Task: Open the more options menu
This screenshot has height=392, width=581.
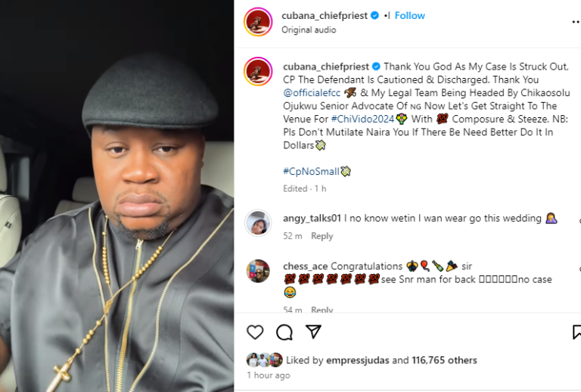Action: coord(576,22)
